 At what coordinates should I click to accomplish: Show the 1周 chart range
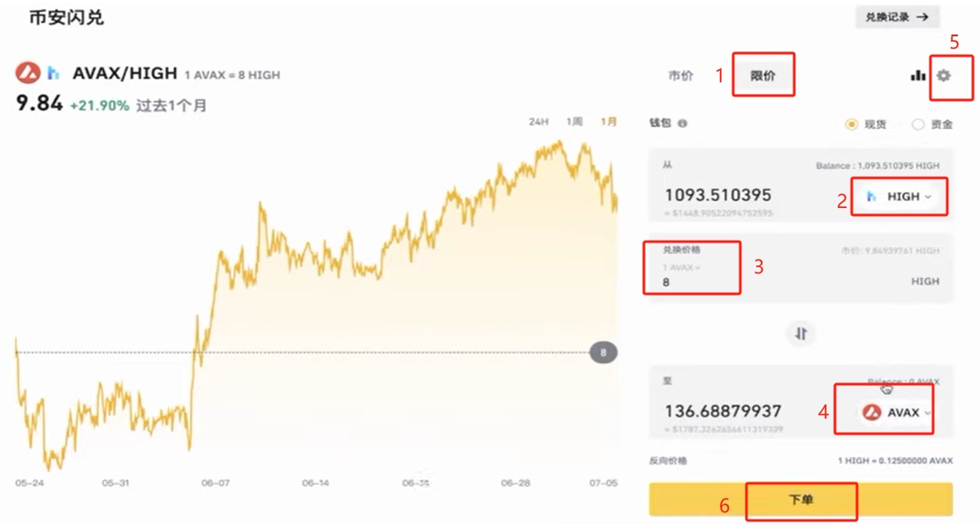coord(574,121)
